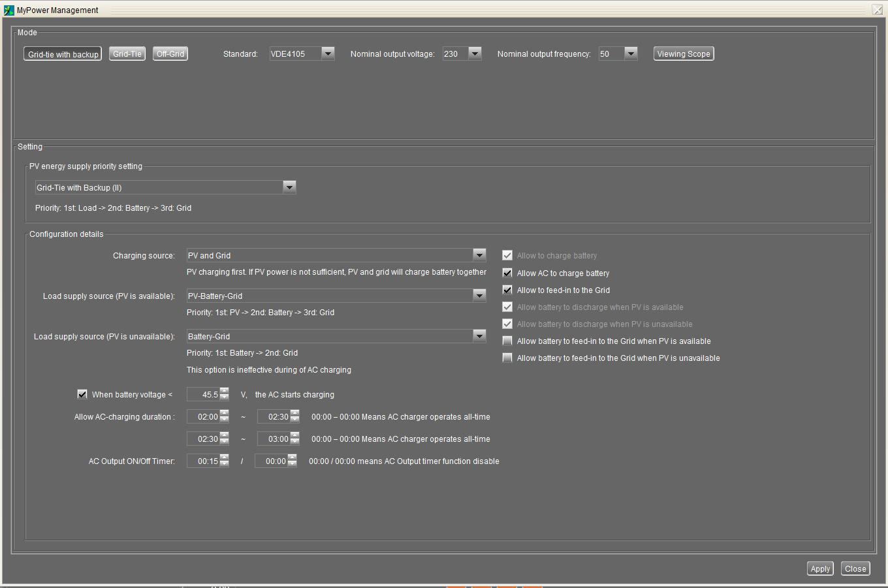Expand PV energy supply priority dropdown
The height and width of the screenshot is (588, 888).
289,187
